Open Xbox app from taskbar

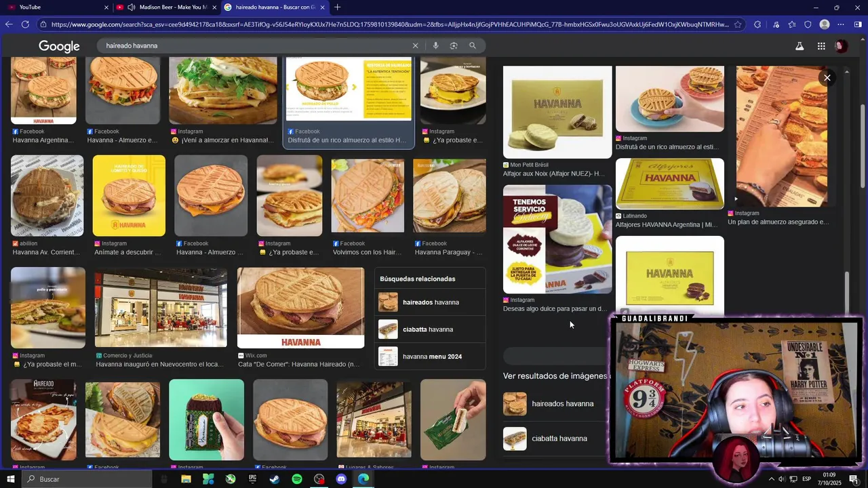click(x=231, y=479)
